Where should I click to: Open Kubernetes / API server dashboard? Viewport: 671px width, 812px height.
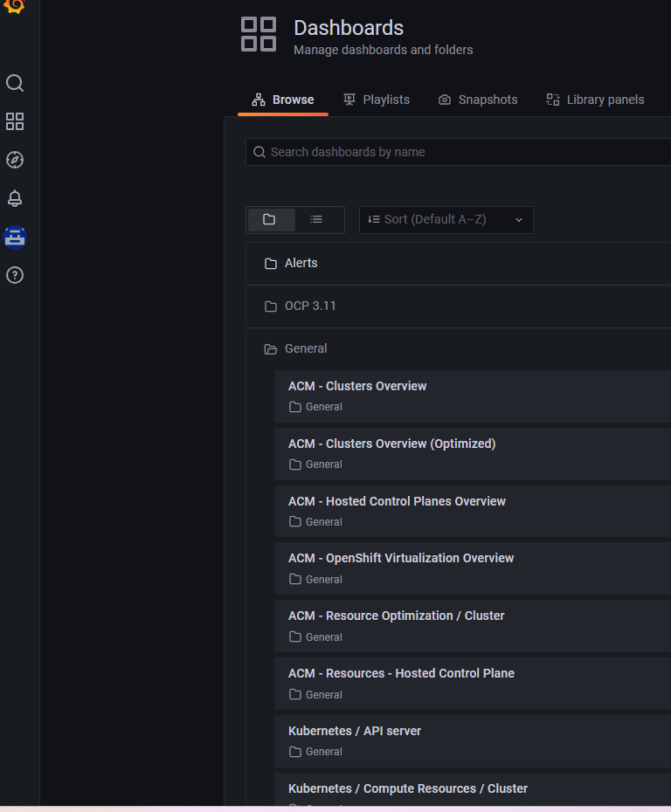473,741
